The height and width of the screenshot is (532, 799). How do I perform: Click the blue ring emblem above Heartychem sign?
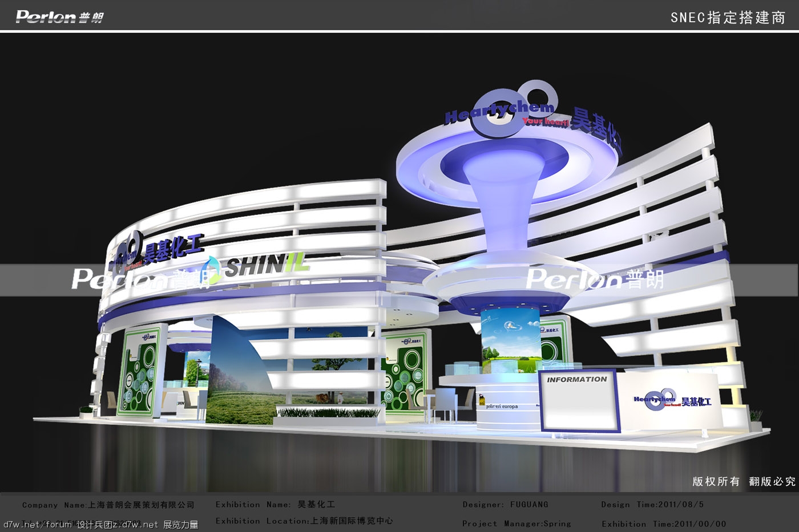click(515, 108)
